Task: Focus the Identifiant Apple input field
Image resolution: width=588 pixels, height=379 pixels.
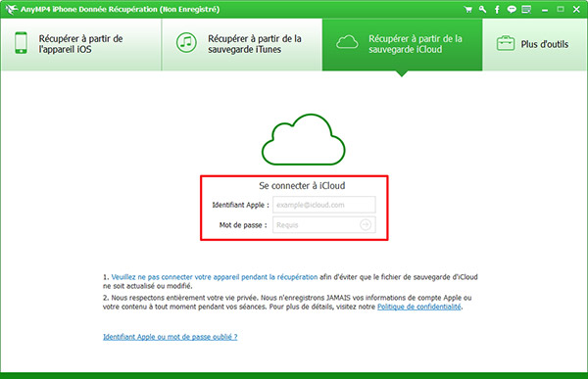Action: (324, 205)
